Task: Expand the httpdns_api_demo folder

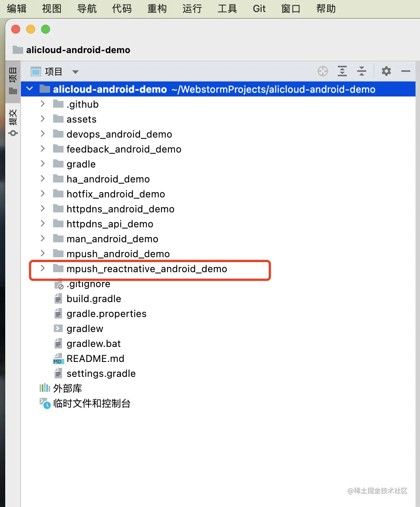Action: 43,224
